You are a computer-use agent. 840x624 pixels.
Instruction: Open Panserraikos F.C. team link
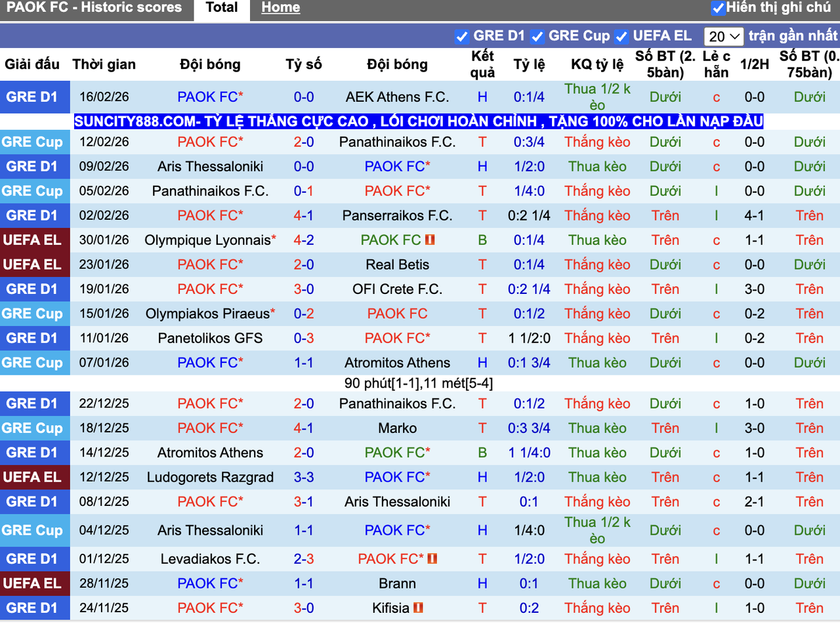click(398, 215)
